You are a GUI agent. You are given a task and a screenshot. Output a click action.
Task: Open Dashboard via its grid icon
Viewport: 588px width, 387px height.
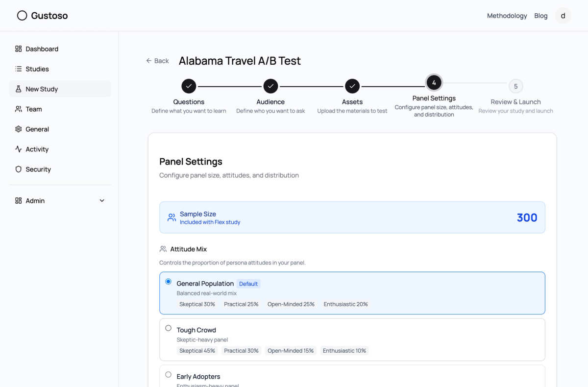[19, 49]
